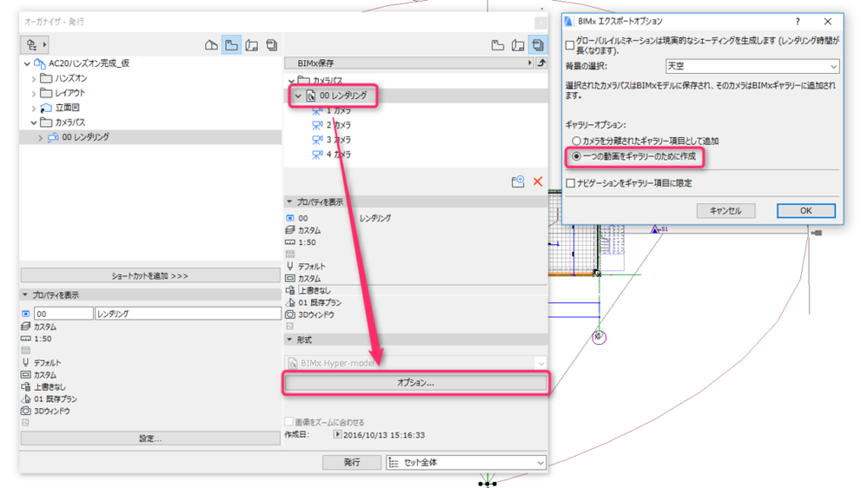Image resolution: width=868 pixels, height=488 pixels.
Task: Click the camera icon of 4 カメラ
Action: [x=317, y=155]
